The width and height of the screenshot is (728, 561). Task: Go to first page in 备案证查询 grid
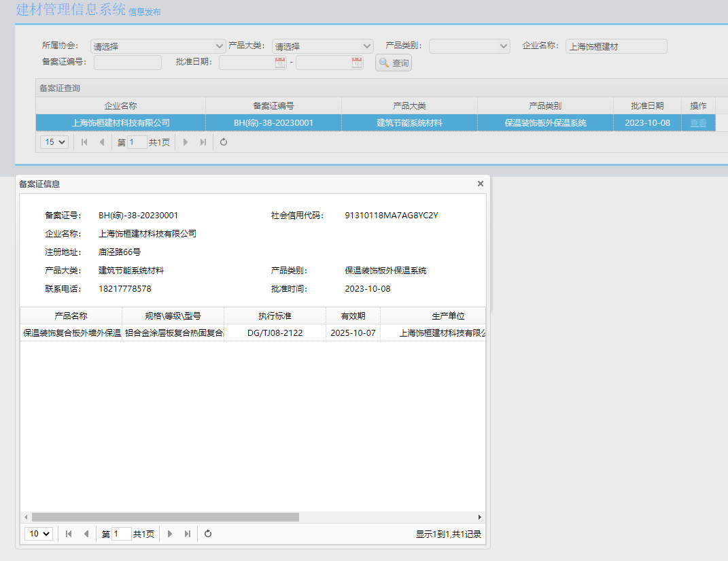pyautogui.click(x=84, y=142)
